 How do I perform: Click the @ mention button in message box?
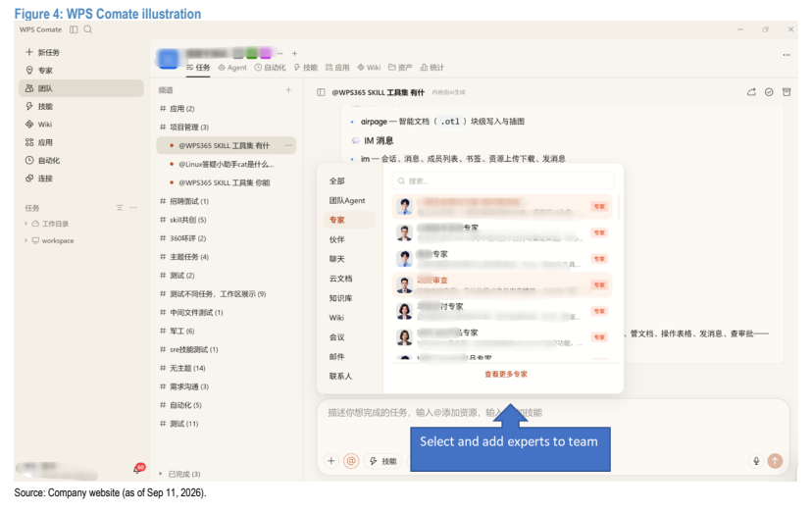[x=351, y=461]
